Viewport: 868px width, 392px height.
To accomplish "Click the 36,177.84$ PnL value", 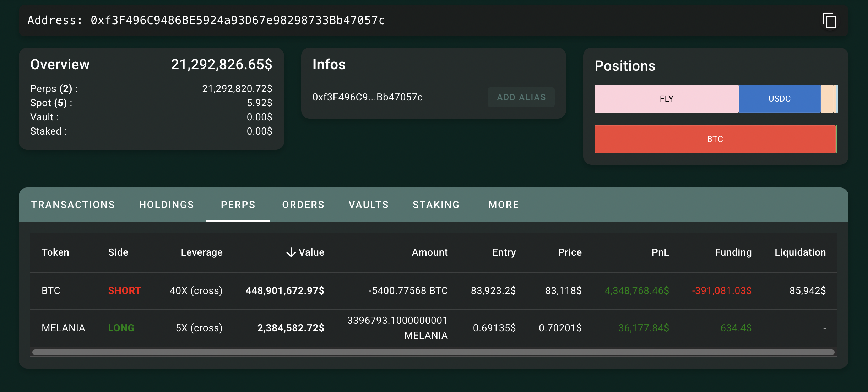I will [x=644, y=328].
